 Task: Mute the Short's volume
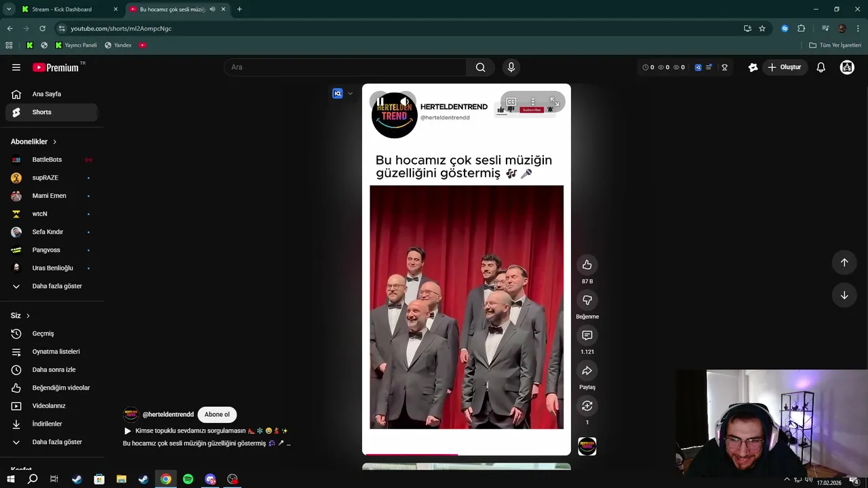[404, 102]
